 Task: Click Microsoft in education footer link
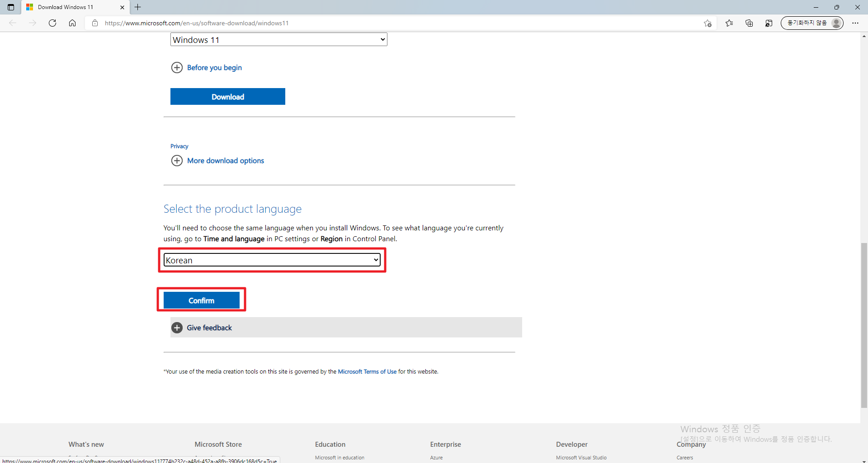340,458
